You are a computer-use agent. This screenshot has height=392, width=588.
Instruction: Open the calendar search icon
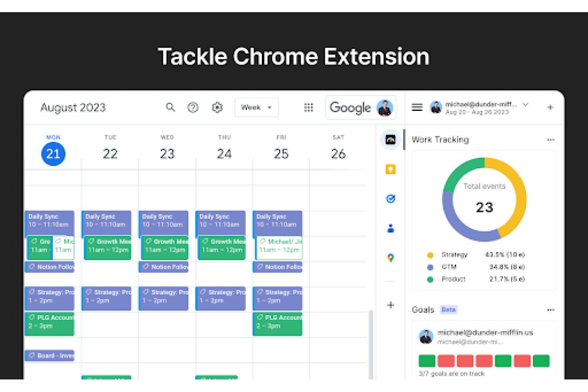click(170, 107)
